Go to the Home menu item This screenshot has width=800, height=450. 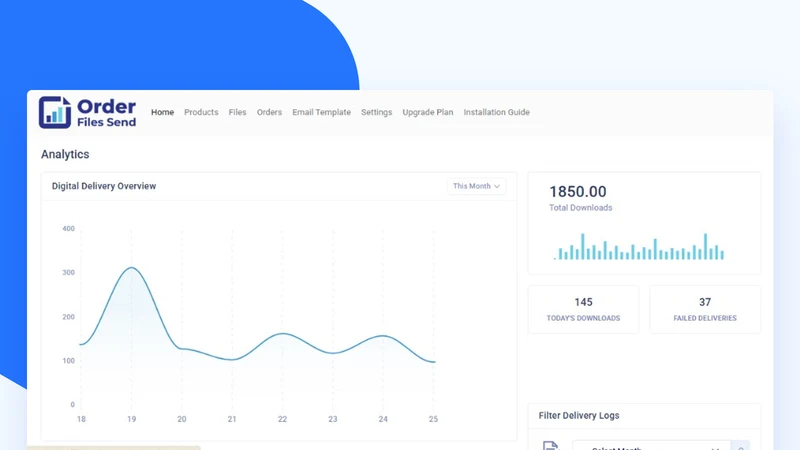point(162,112)
